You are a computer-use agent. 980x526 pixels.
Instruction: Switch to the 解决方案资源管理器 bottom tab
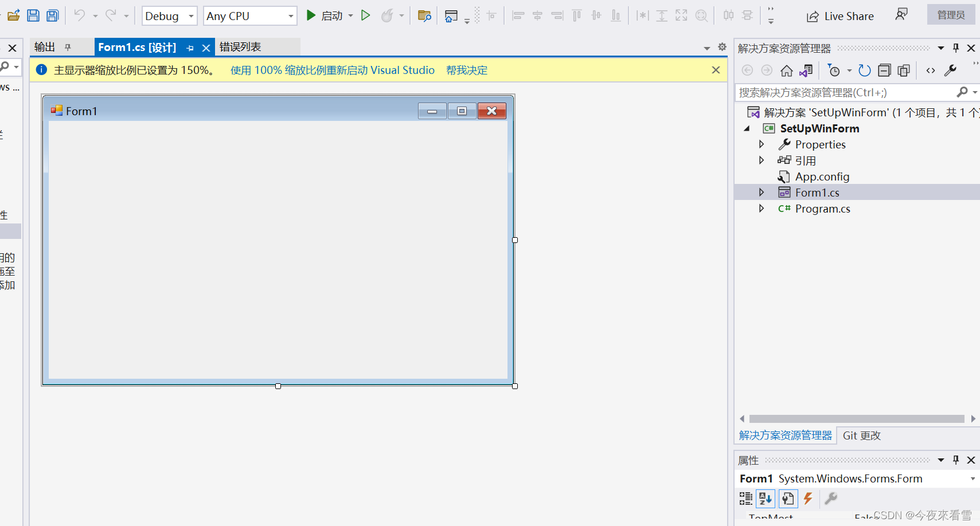(785, 435)
